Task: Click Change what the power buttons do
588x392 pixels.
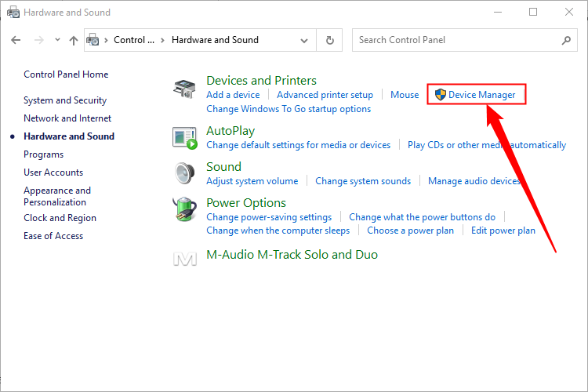Action: (423, 217)
